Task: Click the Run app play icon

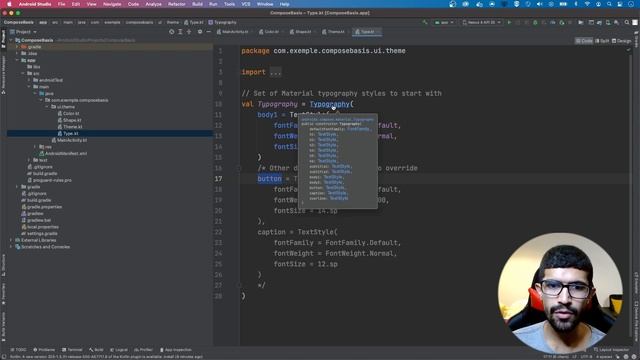Action: point(509,22)
